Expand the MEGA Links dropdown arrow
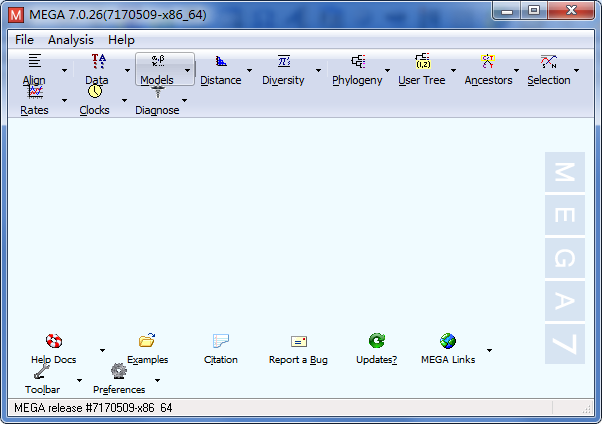Screen dimensions: 602x424 490,350
